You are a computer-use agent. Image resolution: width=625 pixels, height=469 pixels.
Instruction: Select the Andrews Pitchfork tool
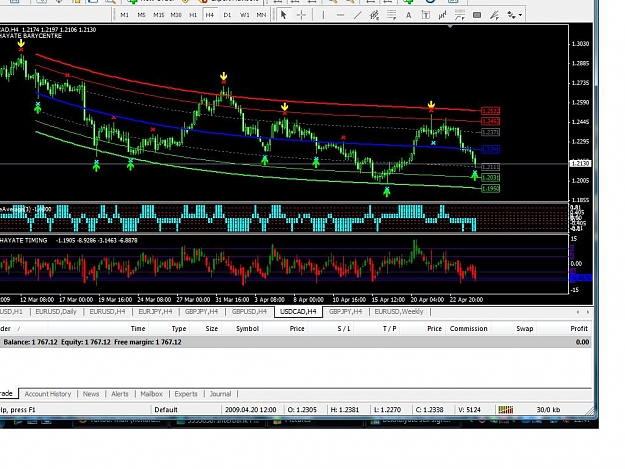442,15
